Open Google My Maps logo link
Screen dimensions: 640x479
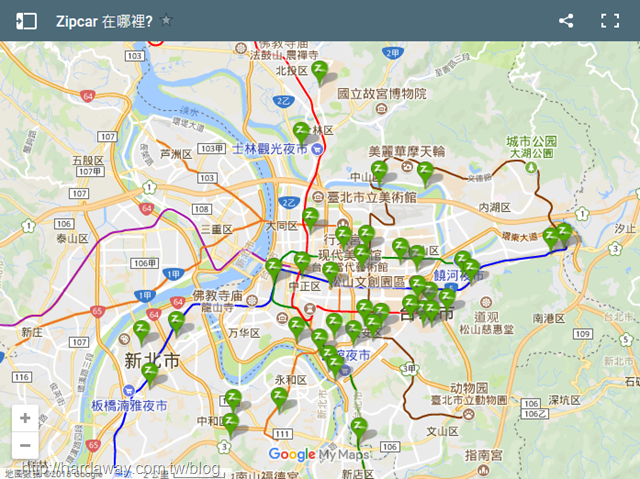[x=319, y=454]
